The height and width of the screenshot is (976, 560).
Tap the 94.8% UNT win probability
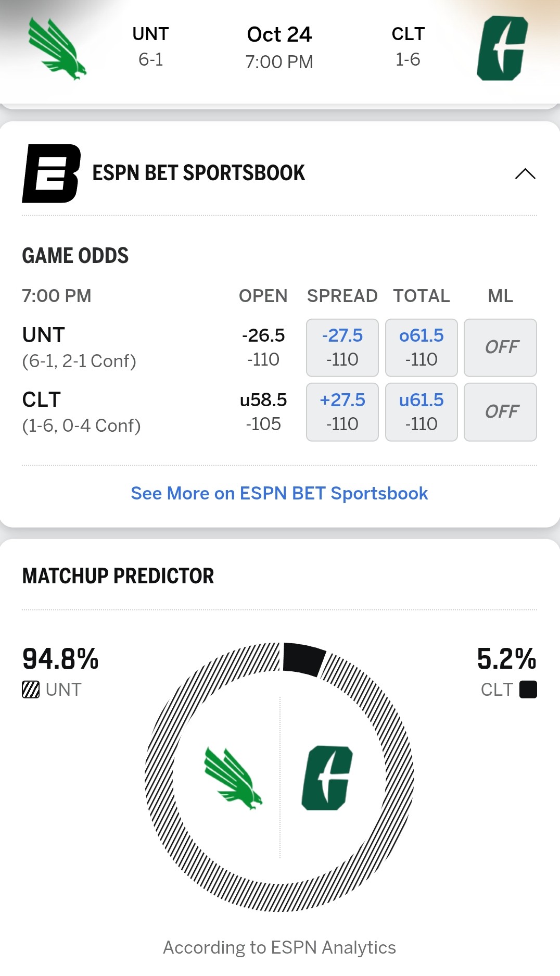(x=60, y=659)
